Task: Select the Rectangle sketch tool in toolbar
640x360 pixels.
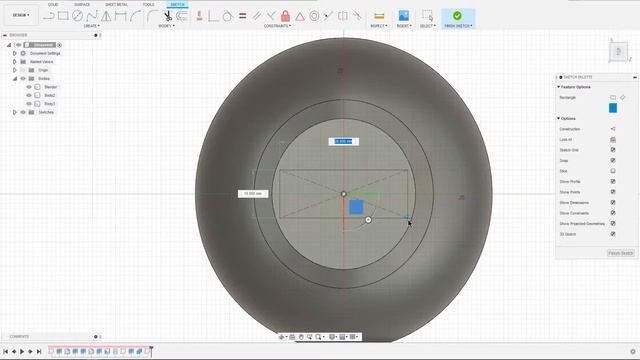Action: pyautogui.click(x=63, y=16)
